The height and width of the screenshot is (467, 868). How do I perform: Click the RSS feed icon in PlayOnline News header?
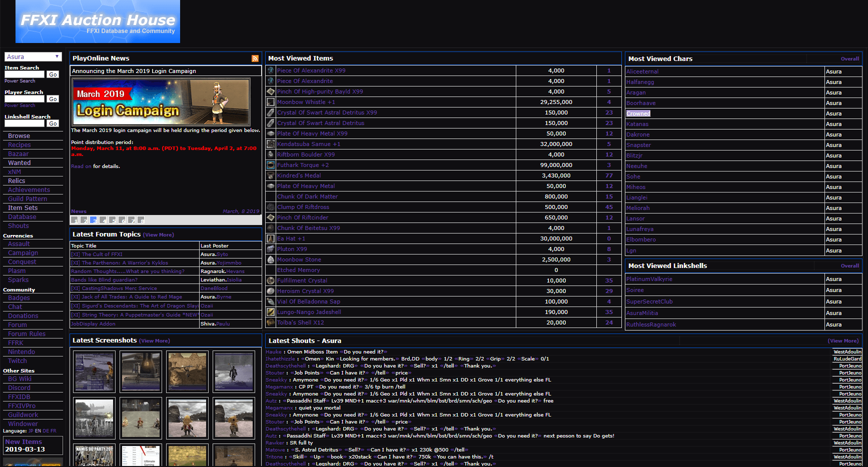click(x=255, y=58)
